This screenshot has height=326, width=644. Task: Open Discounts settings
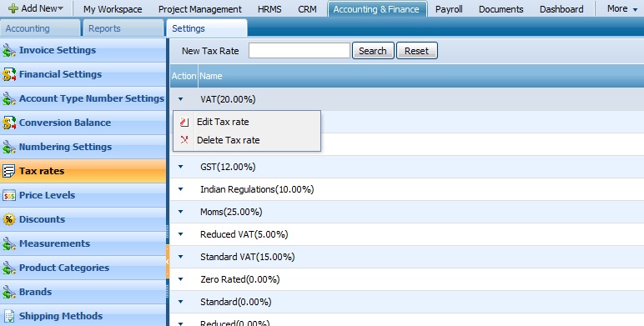(83, 219)
